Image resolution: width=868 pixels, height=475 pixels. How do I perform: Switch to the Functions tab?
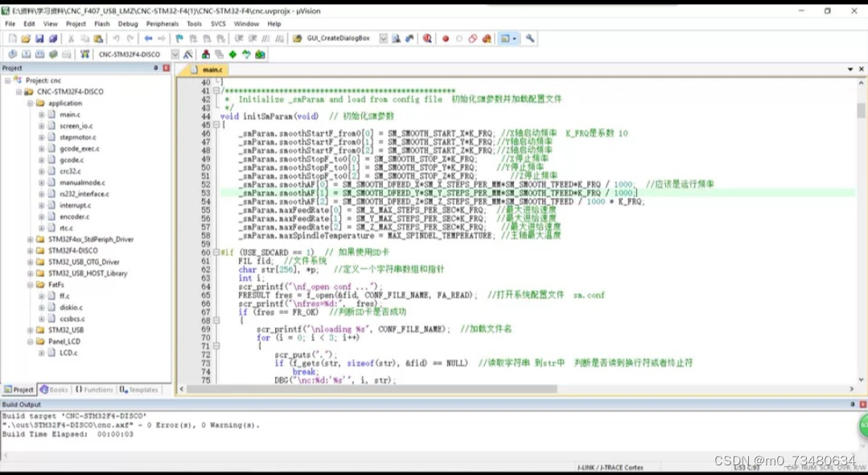[x=94, y=390]
